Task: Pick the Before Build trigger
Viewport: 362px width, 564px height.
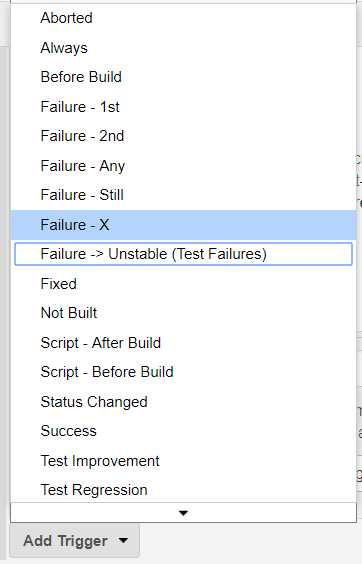Action: pyautogui.click(x=184, y=77)
